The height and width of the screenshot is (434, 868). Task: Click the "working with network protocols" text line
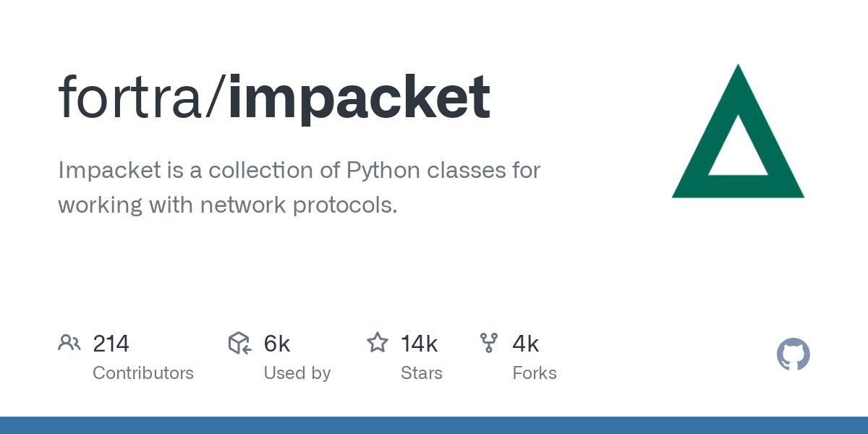click(228, 205)
